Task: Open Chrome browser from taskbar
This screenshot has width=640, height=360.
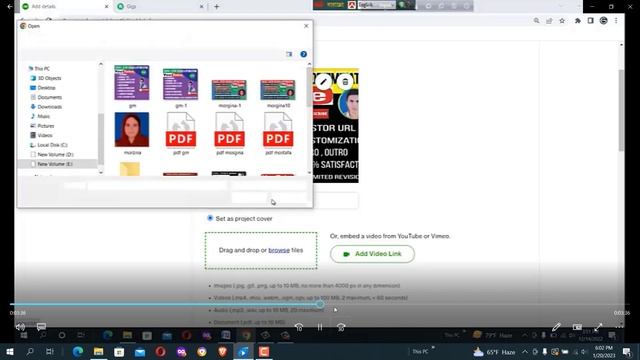Action: [202, 351]
